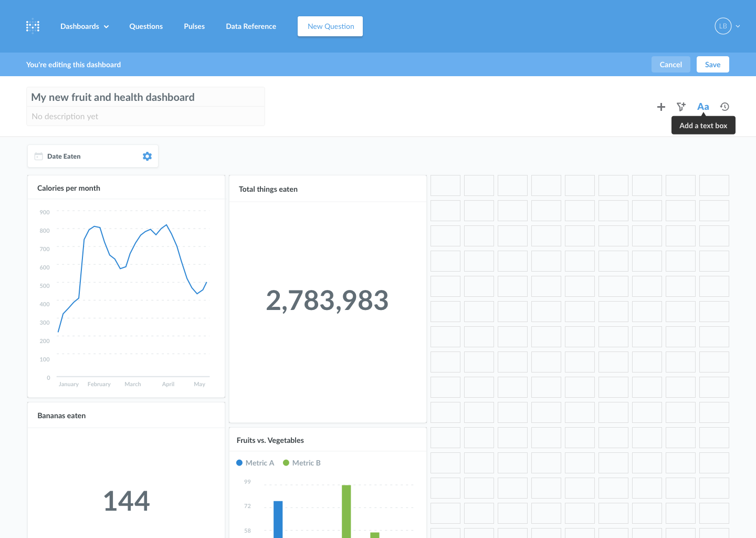Image resolution: width=756 pixels, height=538 pixels.
Task: Save the dashboard changes
Action: pos(712,64)
